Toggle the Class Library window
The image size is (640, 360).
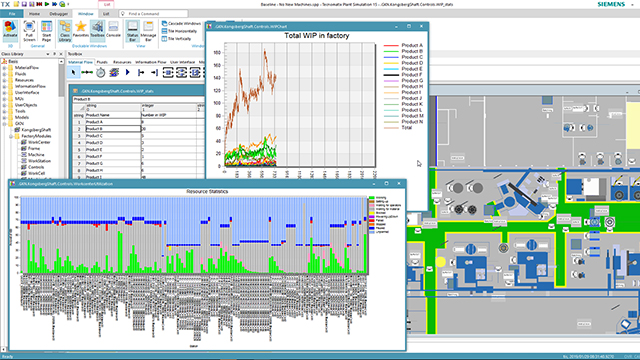tap(64, 31)
